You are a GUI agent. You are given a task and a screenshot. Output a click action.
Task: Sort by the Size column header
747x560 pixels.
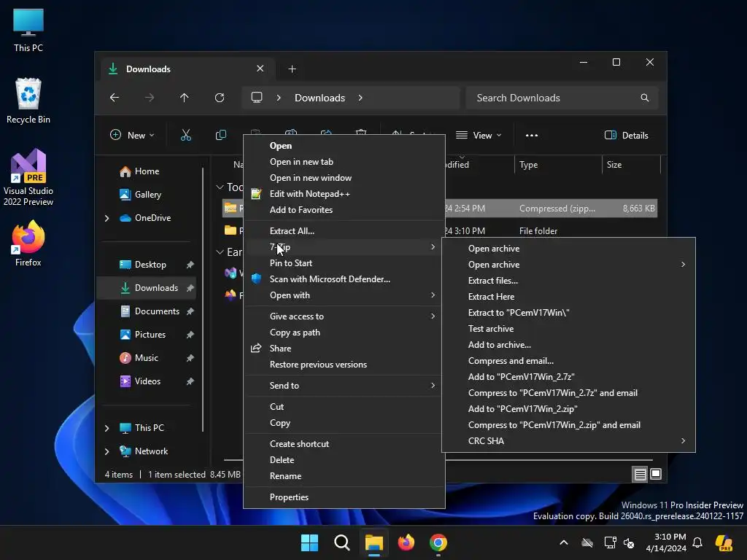click(x=631, y=165)
